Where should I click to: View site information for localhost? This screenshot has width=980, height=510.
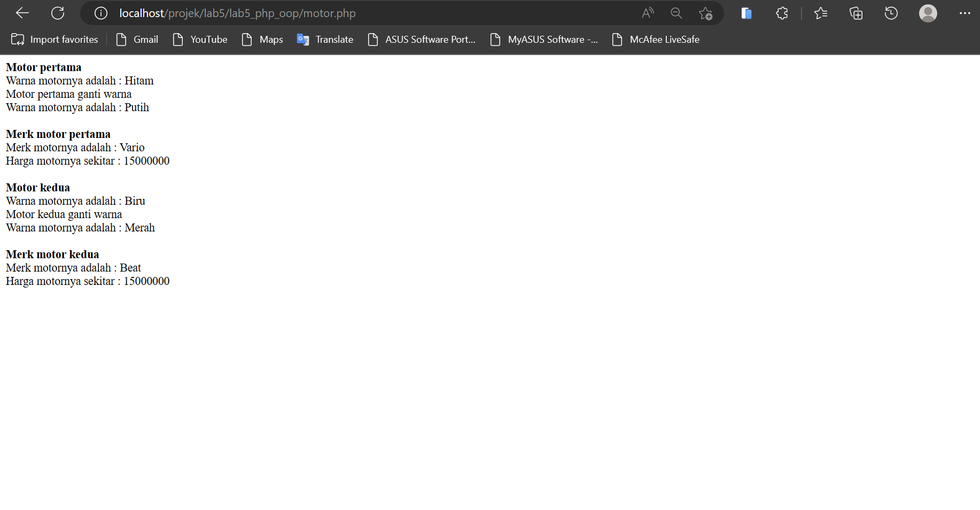pos(100,13)
